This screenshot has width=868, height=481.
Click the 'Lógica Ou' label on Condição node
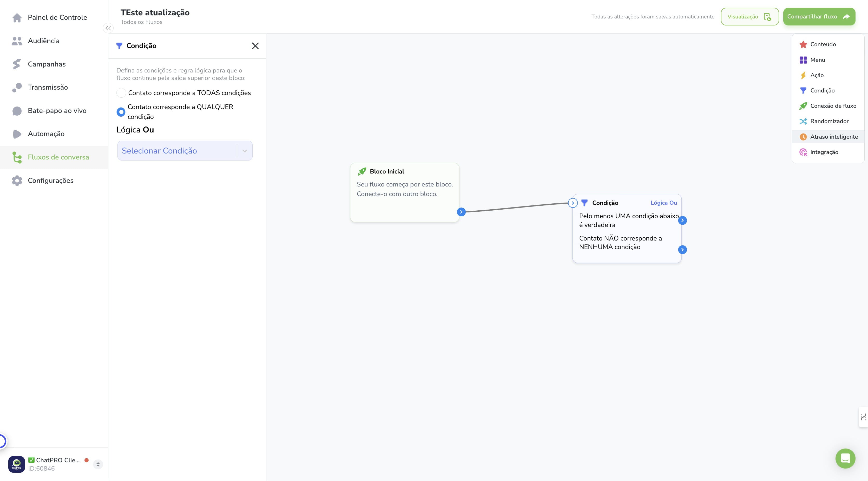pyautogui.click(x=663, y=203)
